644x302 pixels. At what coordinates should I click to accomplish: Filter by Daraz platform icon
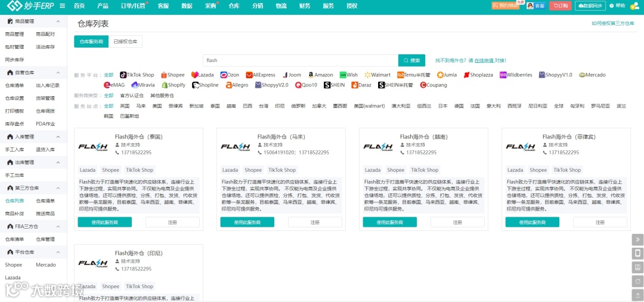point(354,85)
